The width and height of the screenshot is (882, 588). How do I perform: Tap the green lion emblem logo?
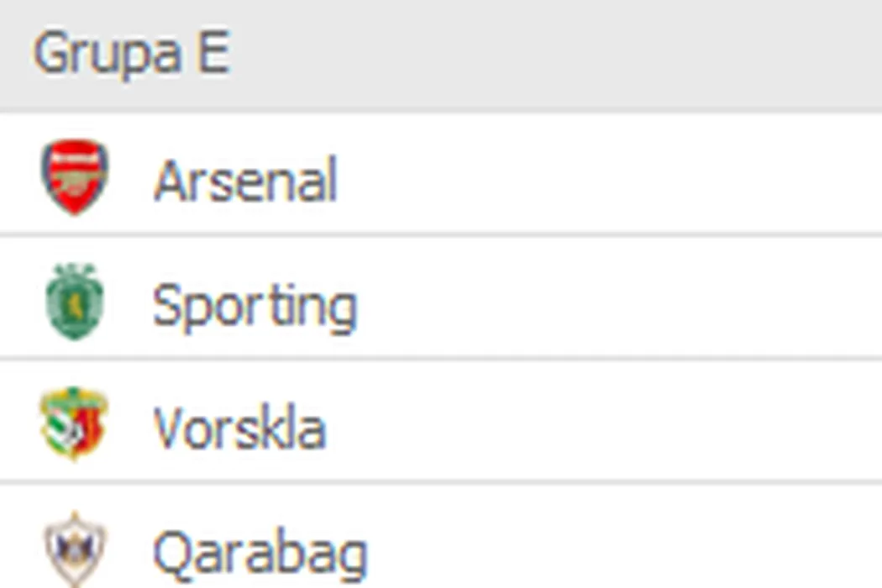(75, 302)
